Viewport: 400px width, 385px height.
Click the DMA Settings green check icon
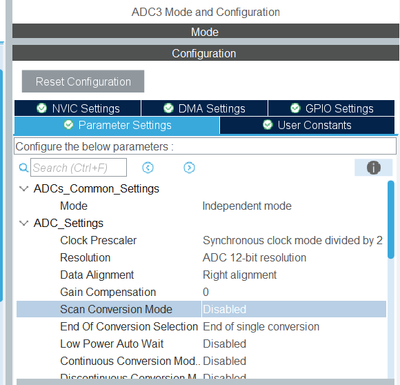pos(168,108)
